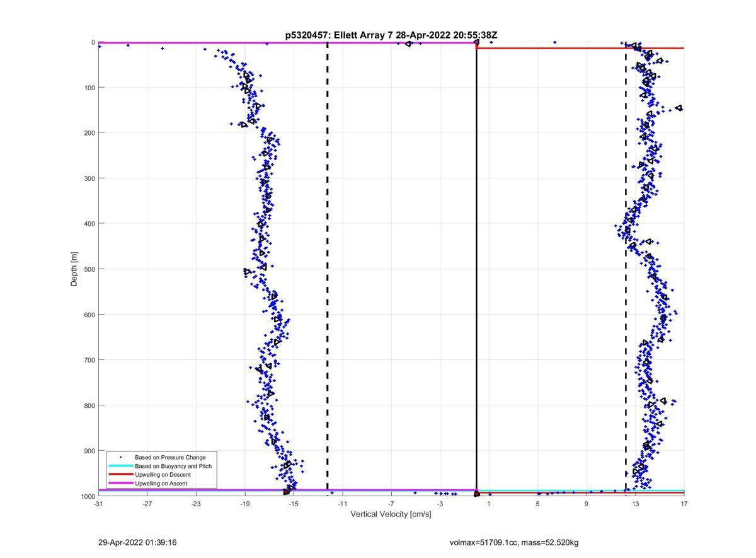Click the x-axis tick label '-31'
The image size is (756, 558).
coord(98,504)
